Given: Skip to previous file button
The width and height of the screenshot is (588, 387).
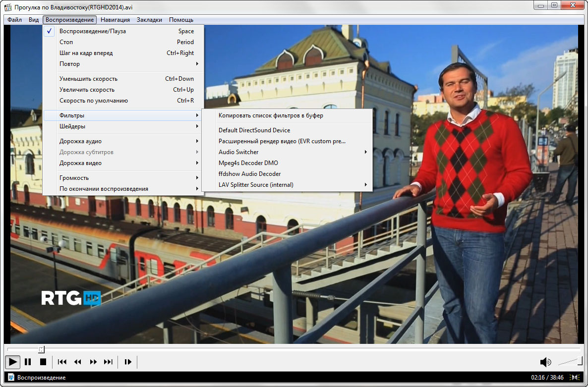Looking at the screenshot, I should pos(62,362).
